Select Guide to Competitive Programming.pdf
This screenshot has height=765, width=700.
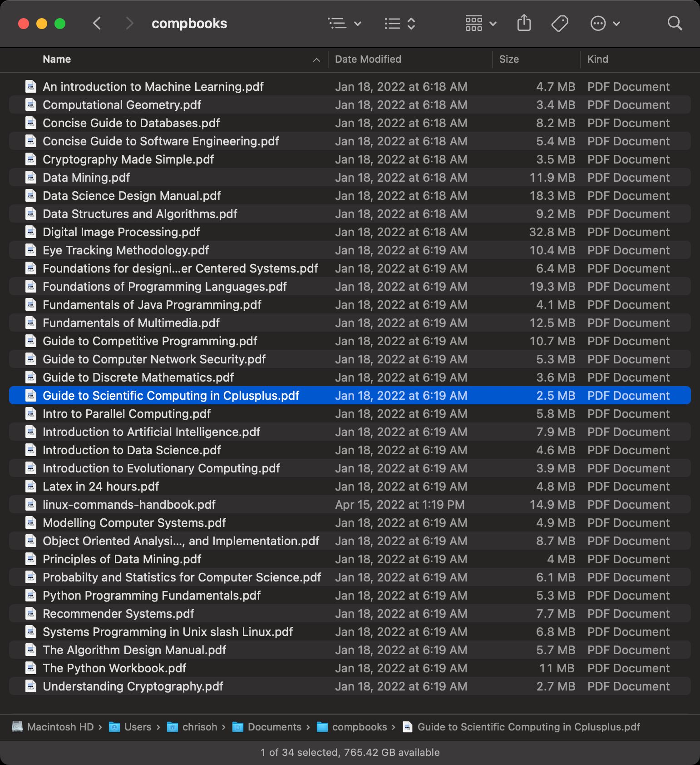coord(350,341)
